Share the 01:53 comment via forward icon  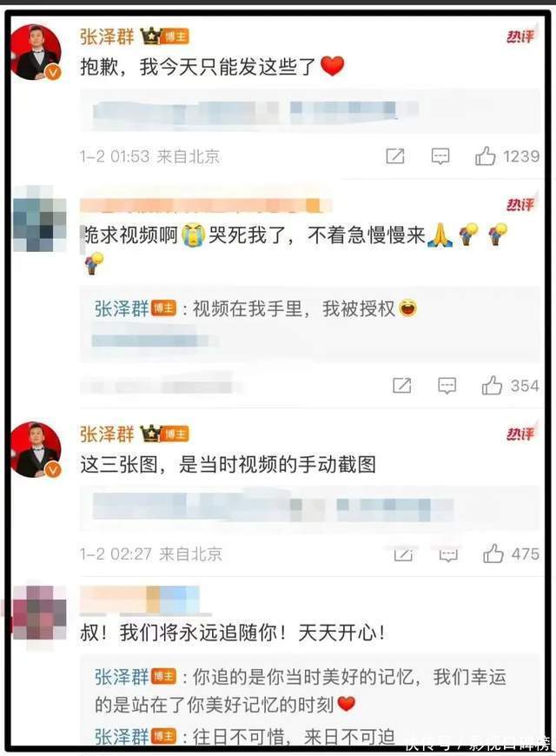[395, 156]
